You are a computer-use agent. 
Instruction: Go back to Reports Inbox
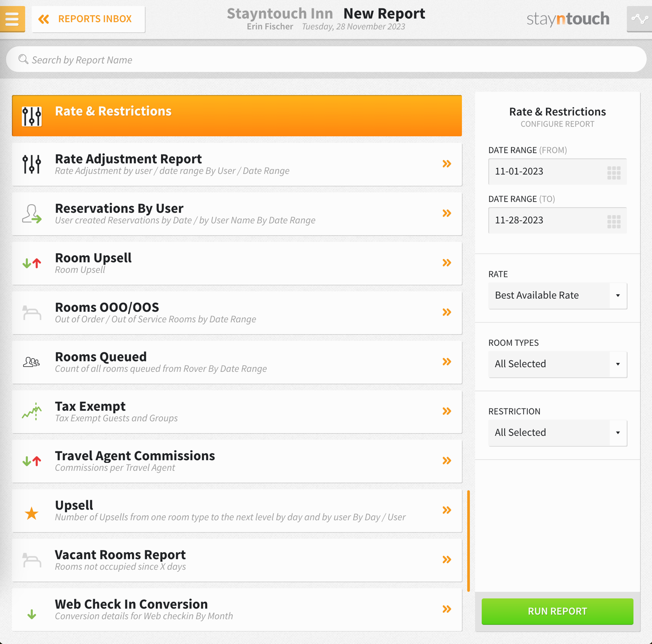click(88, 19)
